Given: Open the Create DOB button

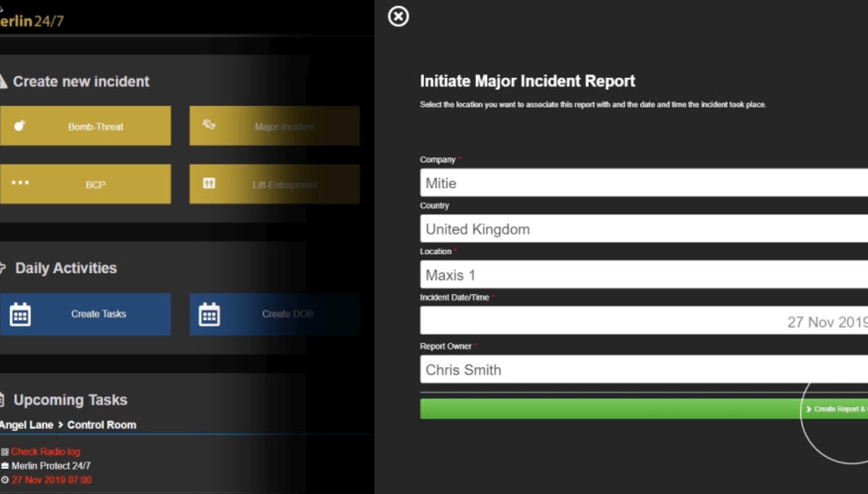Looking at the screenshot, I should click(275, 314).
